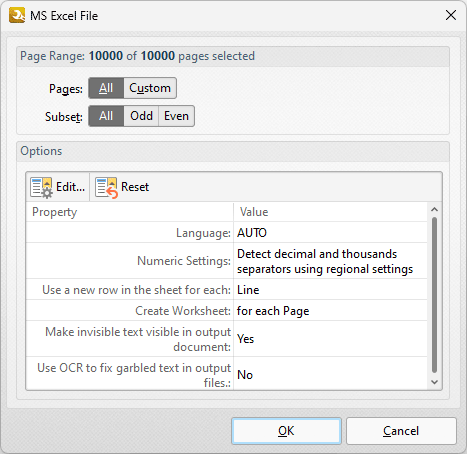Screen dimensions: 467x454
Task: Choose Even pages subset
Action: pyautogui.click(x=176, y=116)
